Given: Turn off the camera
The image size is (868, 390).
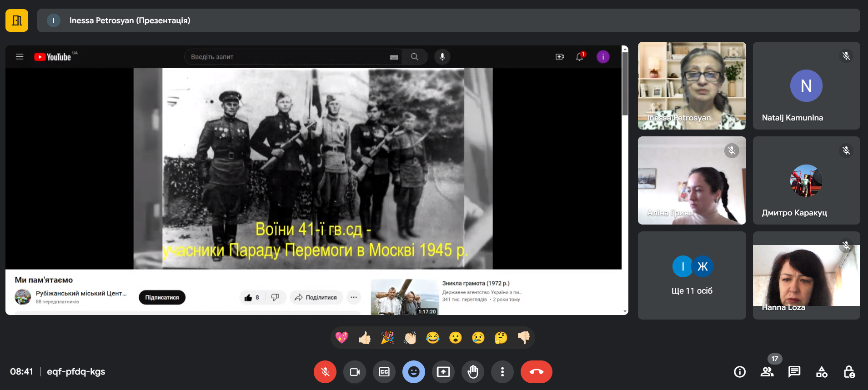Looking at the screenshot, I should tap(355, 372).
